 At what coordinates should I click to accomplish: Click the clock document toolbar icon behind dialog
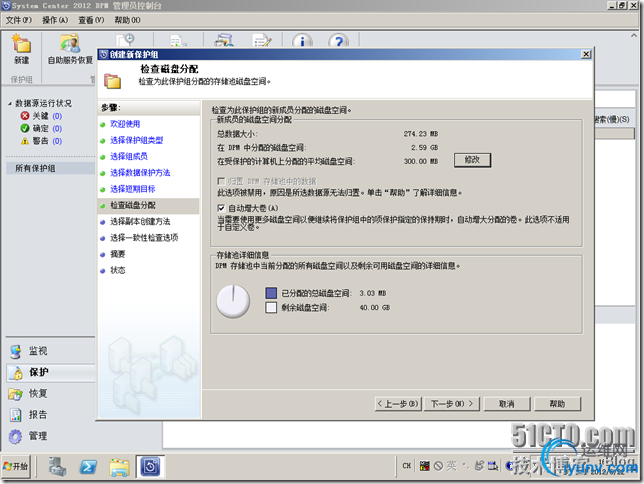126,41
